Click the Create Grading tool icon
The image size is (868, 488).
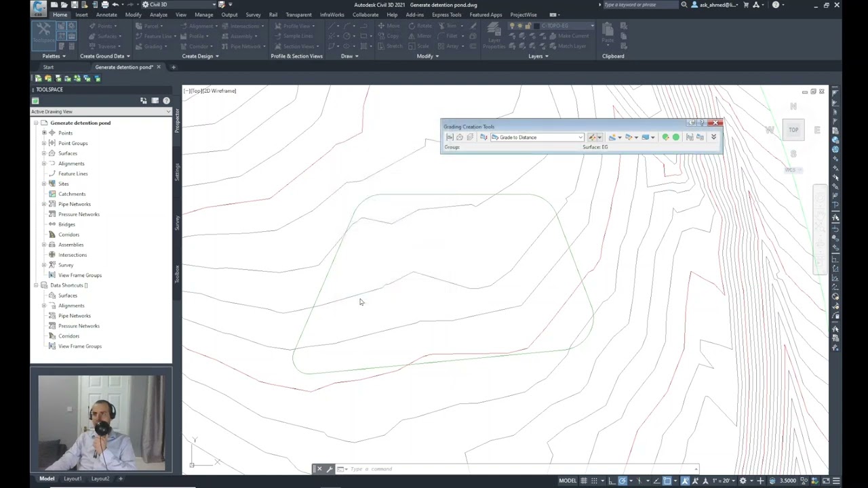click(592, 138)
